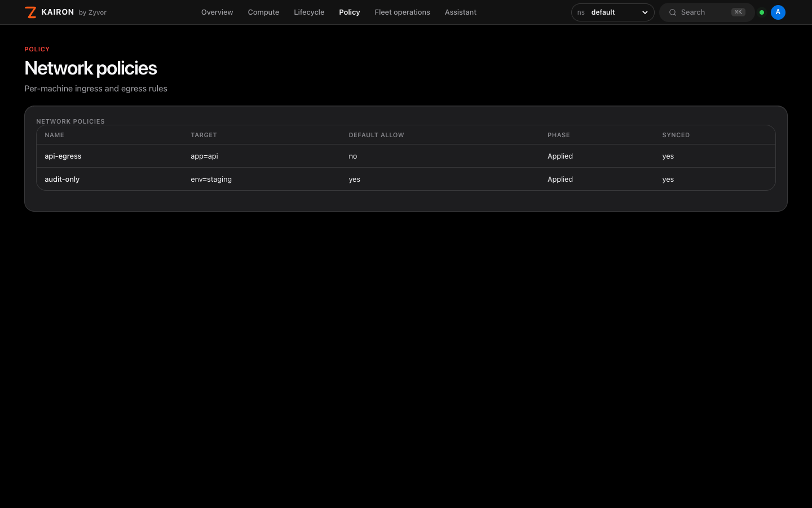Click the NETWORK POLICIES section label
The width and height of the screenshot is (812, 508).
tap(70, 121)
